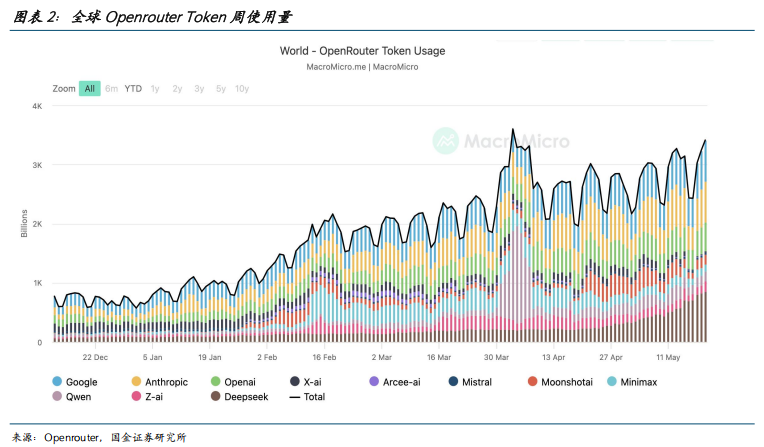764x447 pixels.
Task: Toggle the Total line in legend
Action: [307, 396]
